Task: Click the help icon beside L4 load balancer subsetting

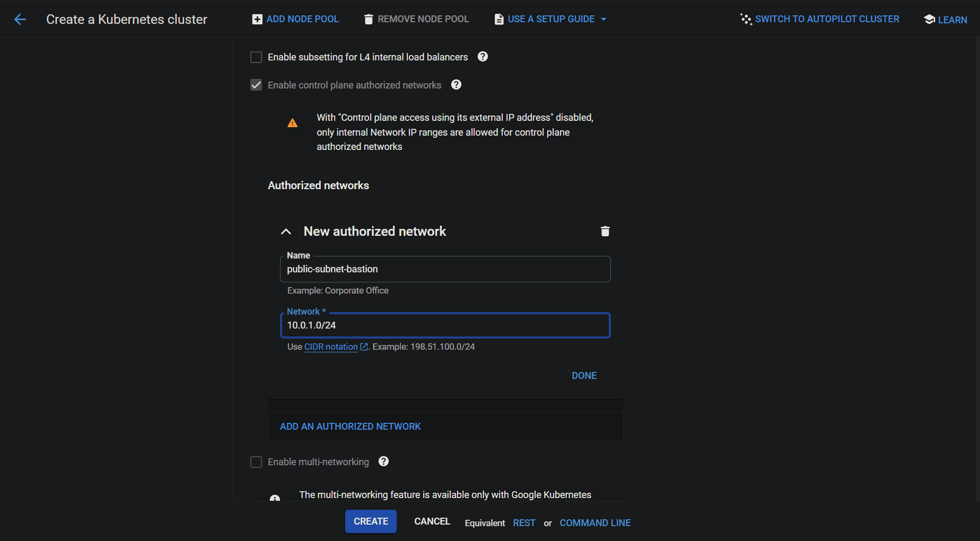Action: tap(483, 56)
